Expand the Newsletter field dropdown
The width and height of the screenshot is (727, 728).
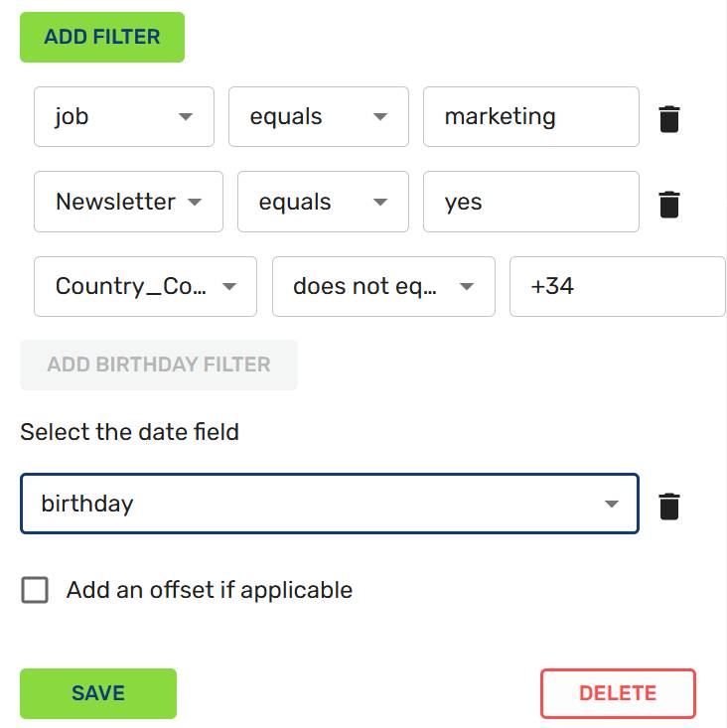pyautogui.click(x=128, y=202)
